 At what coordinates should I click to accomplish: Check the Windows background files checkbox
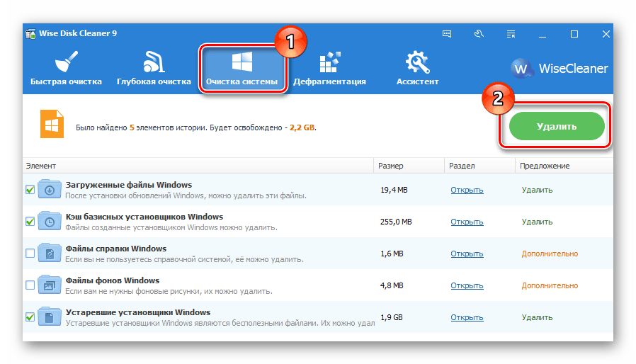tap(30, 285)
